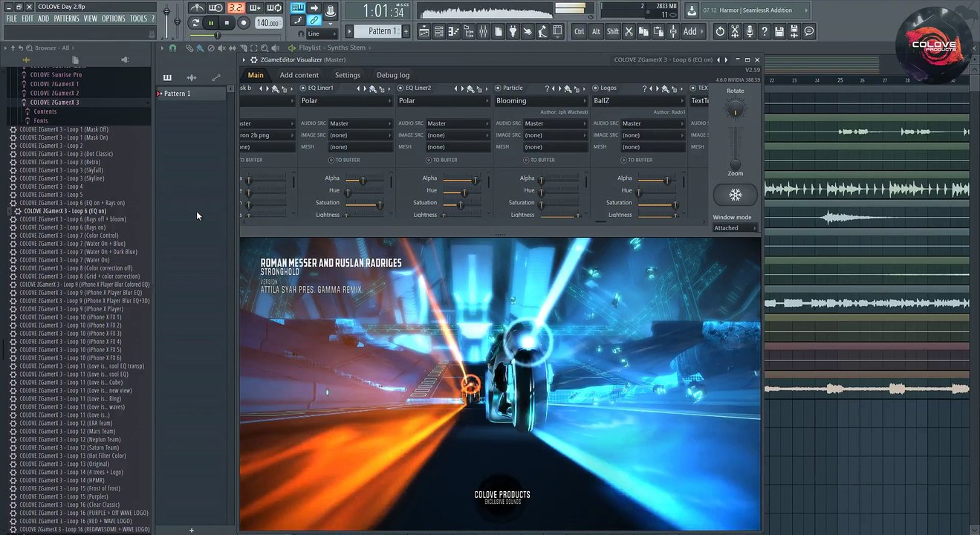Open the ZGameEditor Visualizer gear icon
Viewport: 980px width, 535px height.
coord(254,59)
